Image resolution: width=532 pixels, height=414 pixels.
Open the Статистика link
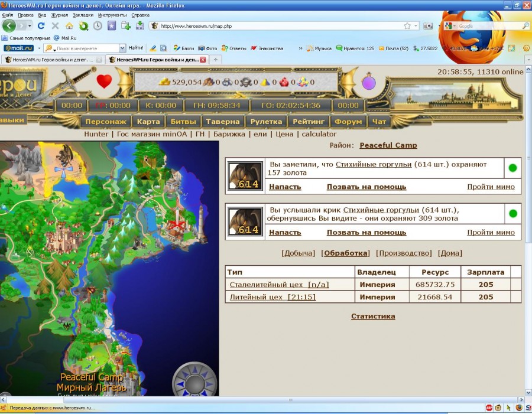[373, 316]
